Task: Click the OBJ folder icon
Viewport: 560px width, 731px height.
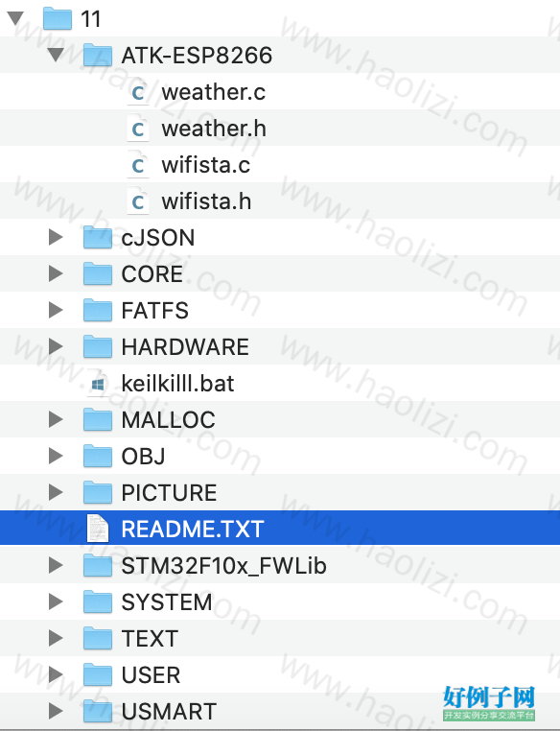Action: click(x=98, y=456)
